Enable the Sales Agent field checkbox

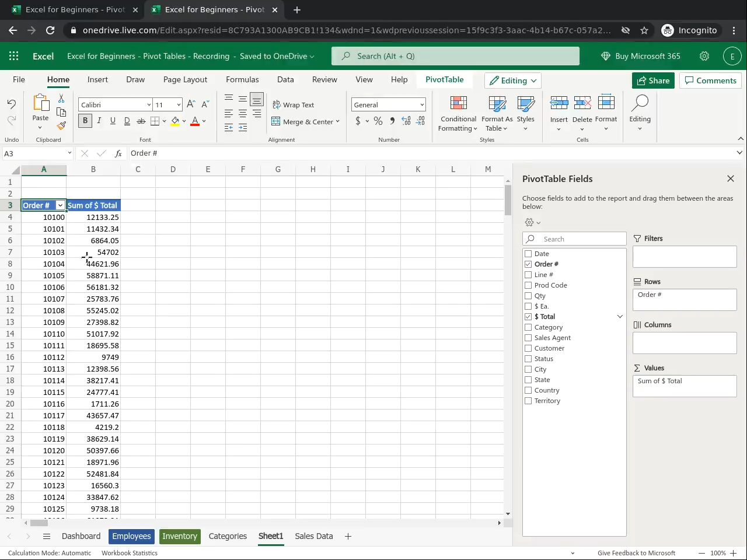528,338
